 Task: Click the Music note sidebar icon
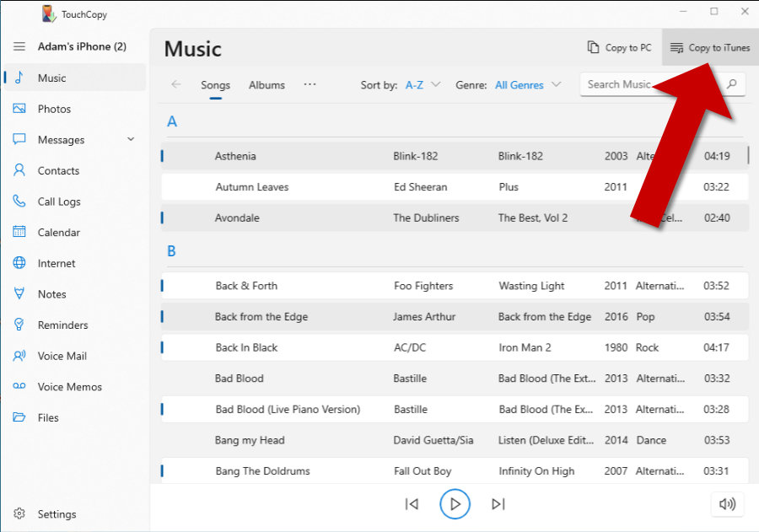19,78
